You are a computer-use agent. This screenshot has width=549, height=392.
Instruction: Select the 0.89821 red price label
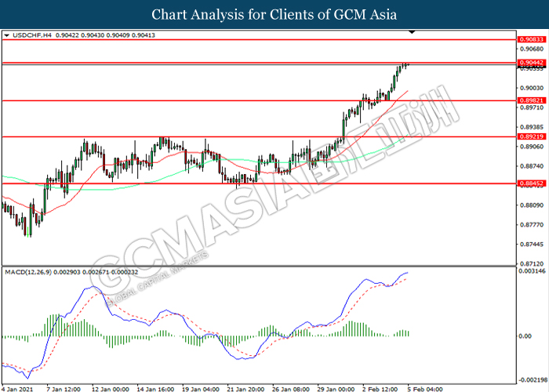coord(532,100)
